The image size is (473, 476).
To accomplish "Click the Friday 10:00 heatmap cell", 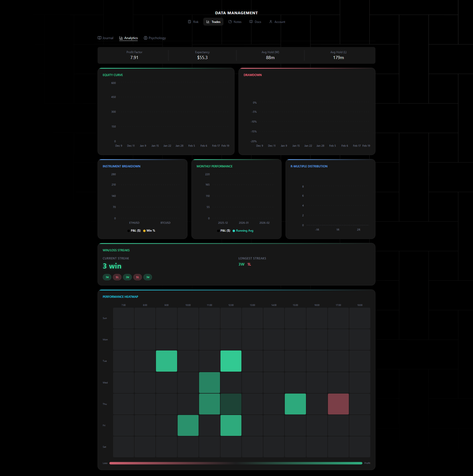I will coord(188,426).
